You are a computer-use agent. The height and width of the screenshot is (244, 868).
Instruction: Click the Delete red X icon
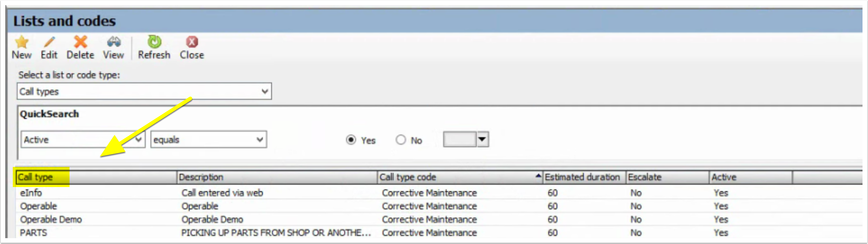click(x=80, y=42)
